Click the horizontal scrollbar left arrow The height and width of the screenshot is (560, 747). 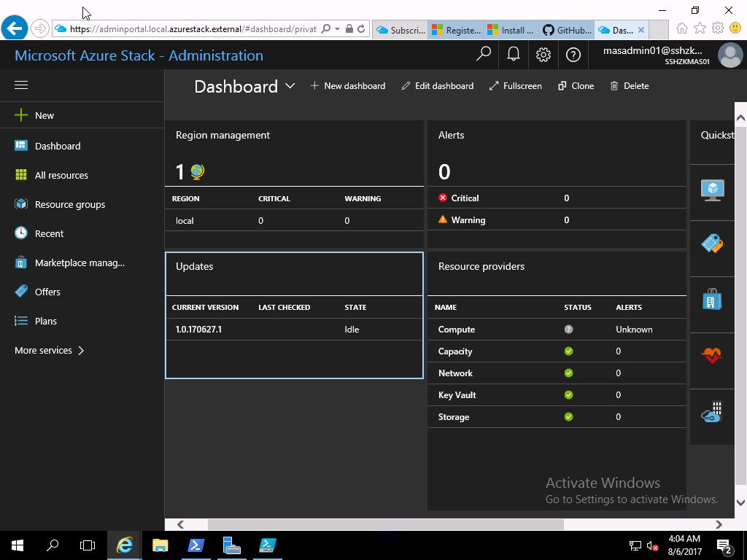(180, 524)
